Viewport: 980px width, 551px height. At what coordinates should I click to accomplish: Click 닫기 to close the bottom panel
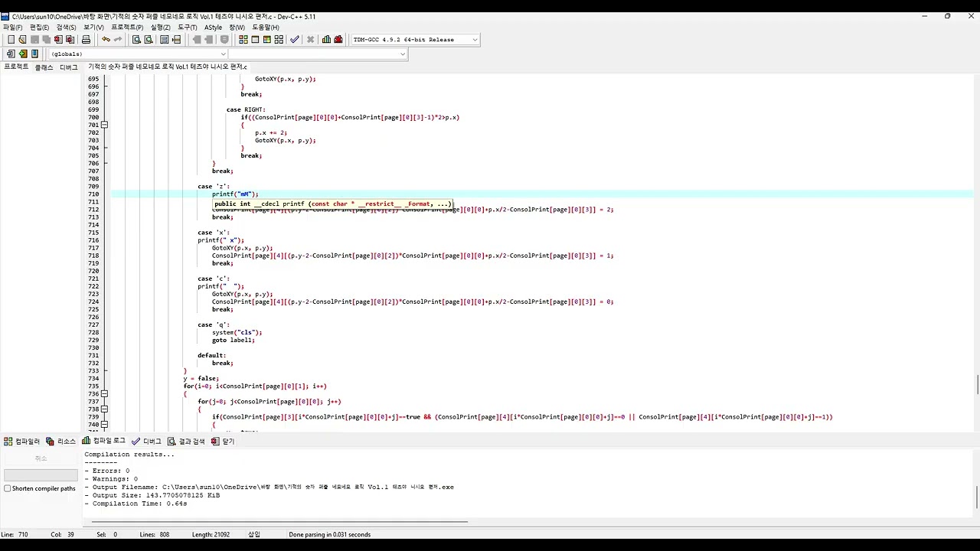coord(223,441)
